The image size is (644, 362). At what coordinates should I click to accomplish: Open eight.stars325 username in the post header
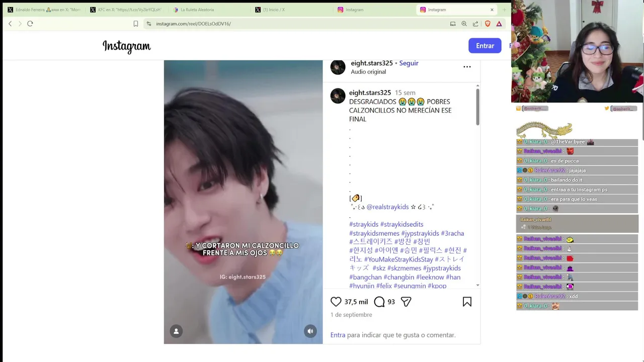(372, 63)
